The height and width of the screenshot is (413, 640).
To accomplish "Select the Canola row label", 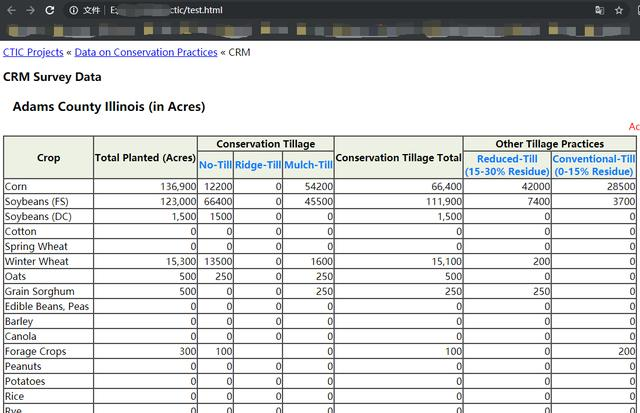I will coord(21,336).
